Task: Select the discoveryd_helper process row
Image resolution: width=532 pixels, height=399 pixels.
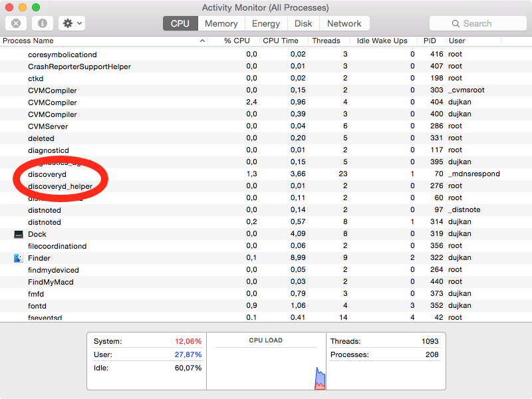Action: 266,186
